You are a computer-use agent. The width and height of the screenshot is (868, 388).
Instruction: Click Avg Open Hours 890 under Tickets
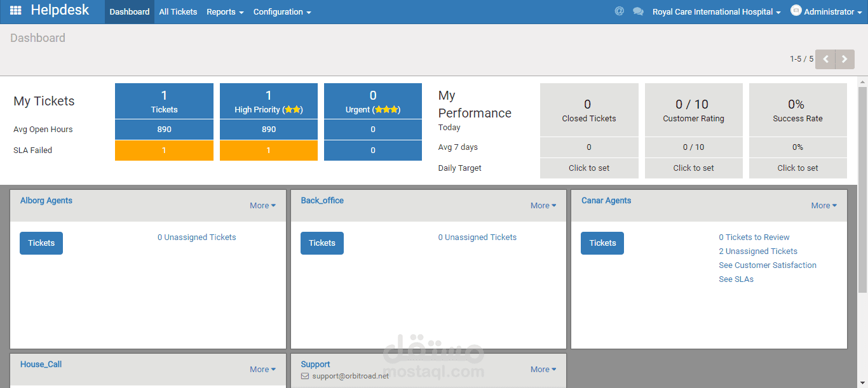pyautogui.click(x=164, y=130)
